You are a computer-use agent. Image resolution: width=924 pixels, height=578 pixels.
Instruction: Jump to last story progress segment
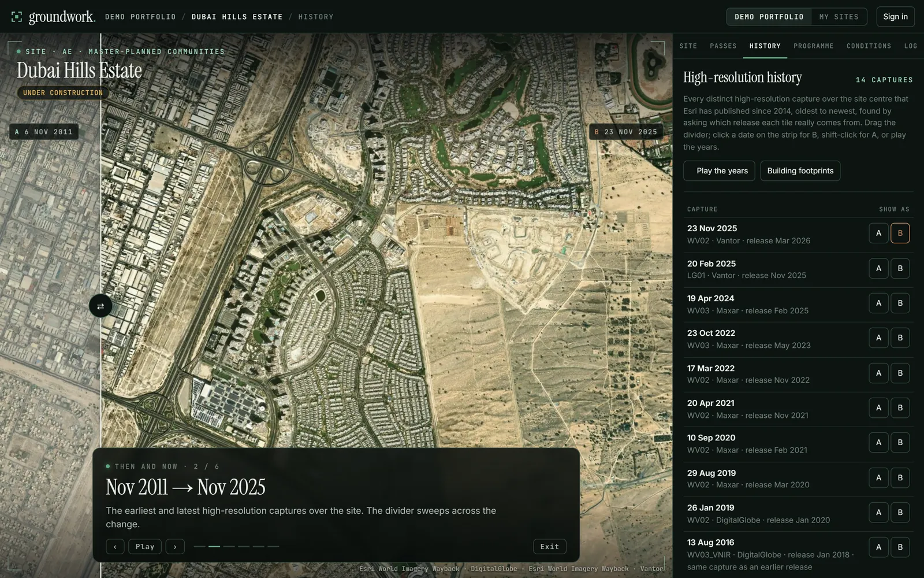point(273,546)
